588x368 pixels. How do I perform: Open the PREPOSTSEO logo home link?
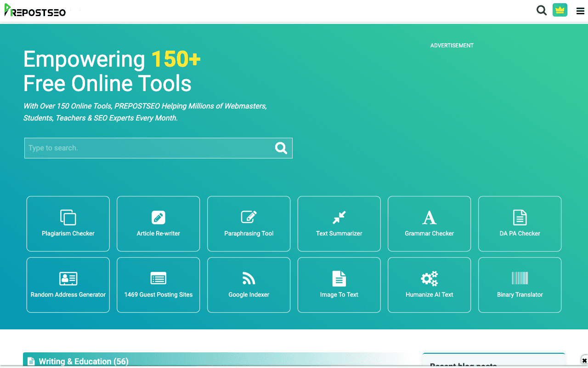[35, 11]
